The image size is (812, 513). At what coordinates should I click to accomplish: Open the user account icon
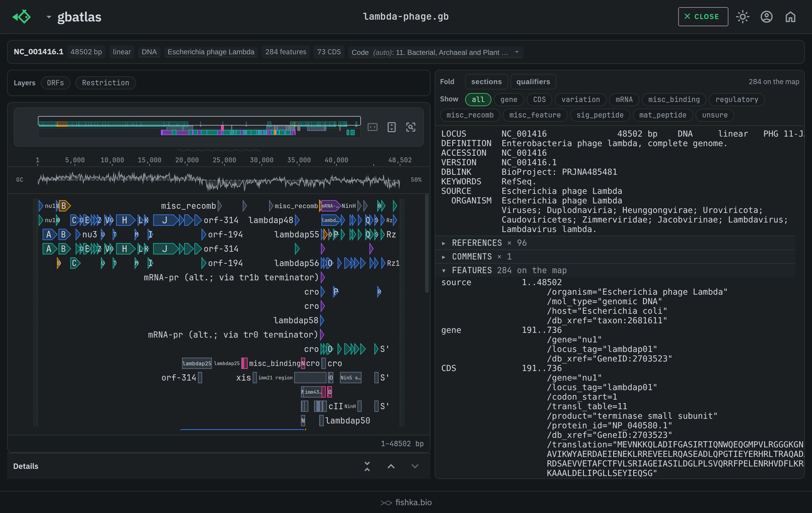tap(767, 16)
